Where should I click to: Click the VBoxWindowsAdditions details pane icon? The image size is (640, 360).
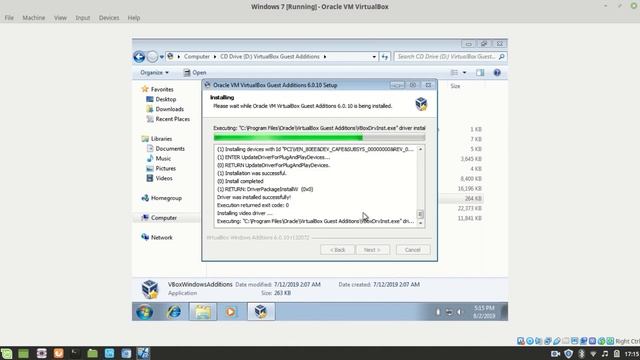[x=149, y=289]
